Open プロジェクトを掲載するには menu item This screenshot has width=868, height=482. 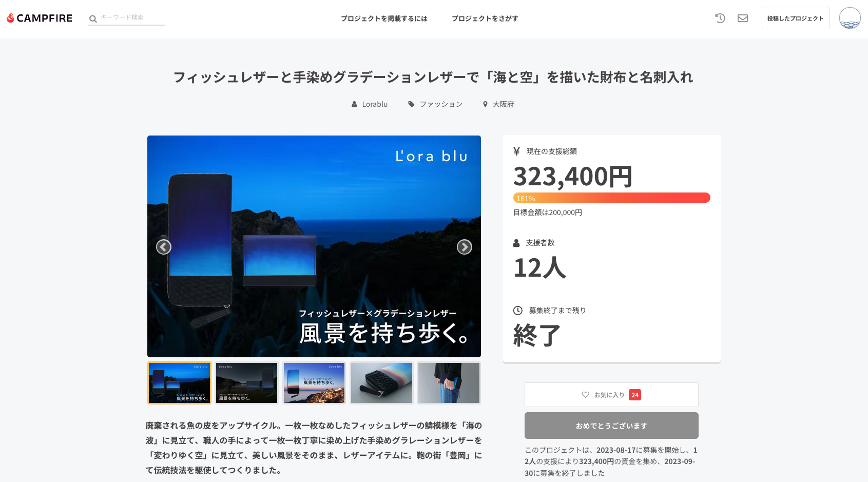384,18
